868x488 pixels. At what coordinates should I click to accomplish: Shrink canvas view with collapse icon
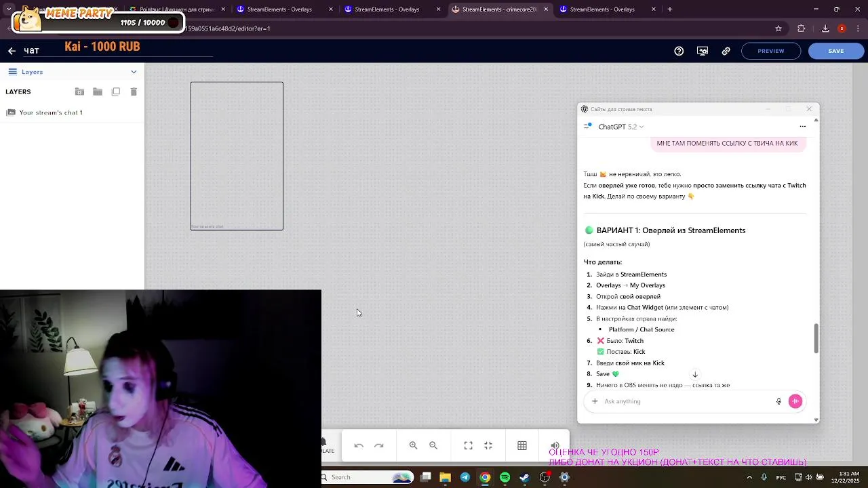pos(488,445)
